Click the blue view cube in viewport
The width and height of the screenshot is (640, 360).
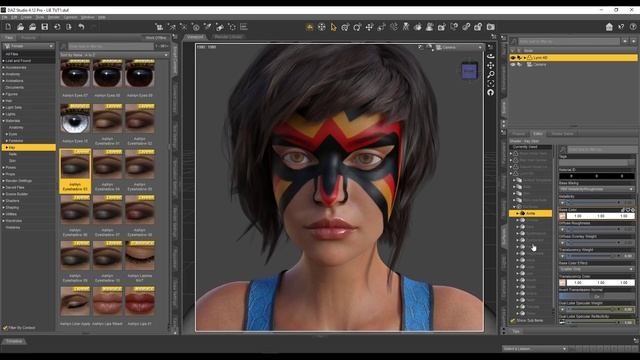click(x=469, y=71)
